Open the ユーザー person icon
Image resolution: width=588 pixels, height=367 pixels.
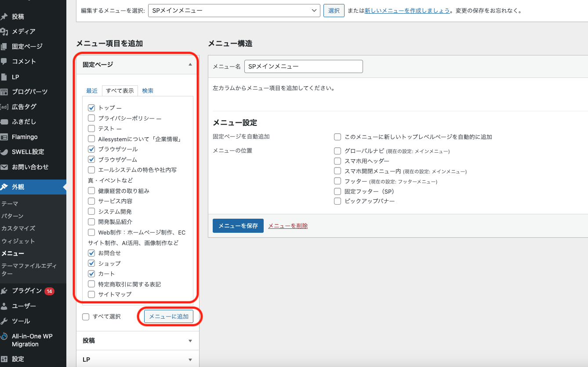[x=4, y=306]
